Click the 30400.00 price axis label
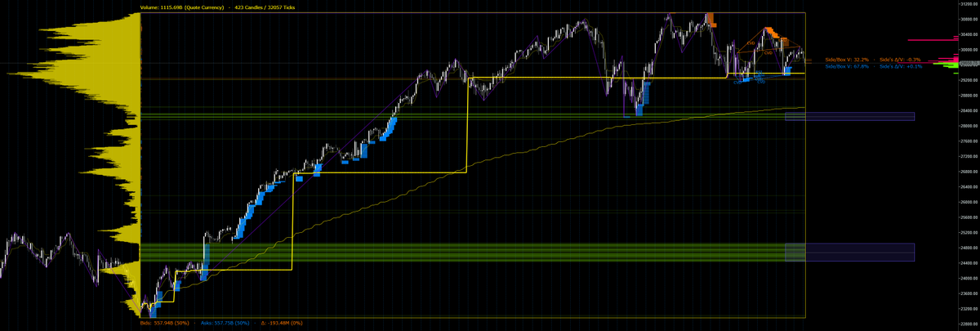This screenshot has height=331, width=980. 969,34
